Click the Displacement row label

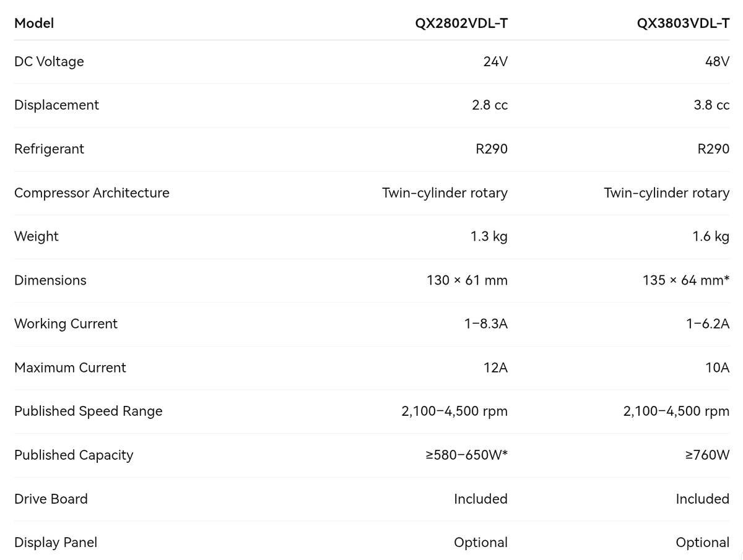click(x=56, y=105)
